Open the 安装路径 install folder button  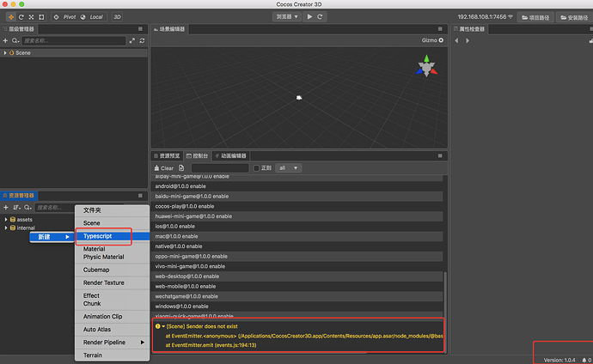(x=574, y=17)
